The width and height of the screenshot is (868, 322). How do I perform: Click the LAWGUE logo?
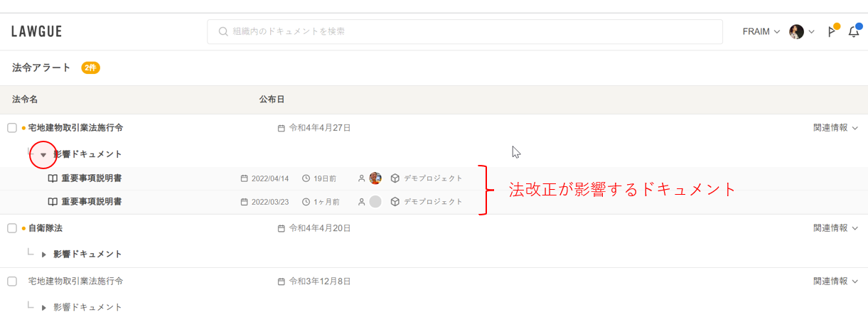[x=36, y=31]
